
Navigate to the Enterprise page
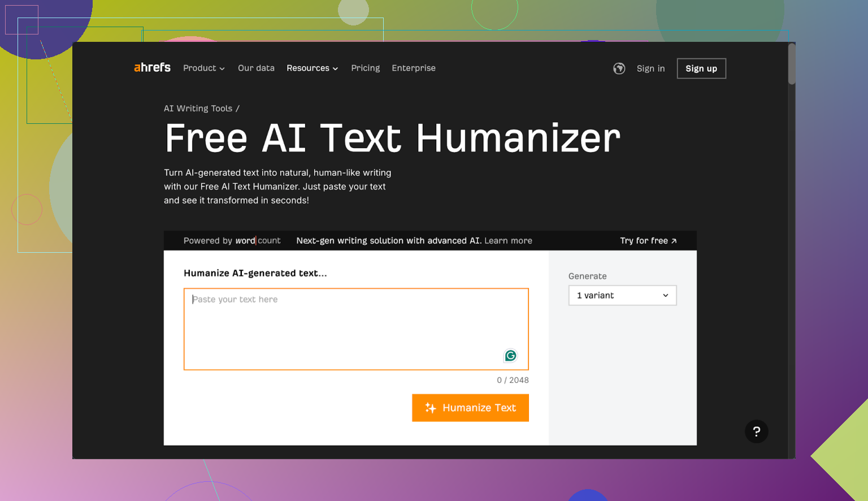(414, 68)
